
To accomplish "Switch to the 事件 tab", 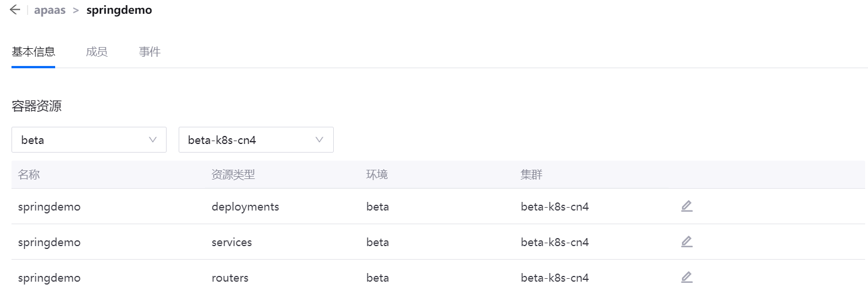I will (149, 52).
